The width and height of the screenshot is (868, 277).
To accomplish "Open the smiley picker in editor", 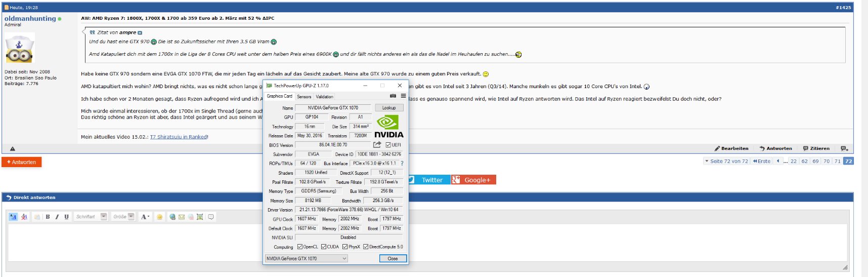I will pos(159,217).
